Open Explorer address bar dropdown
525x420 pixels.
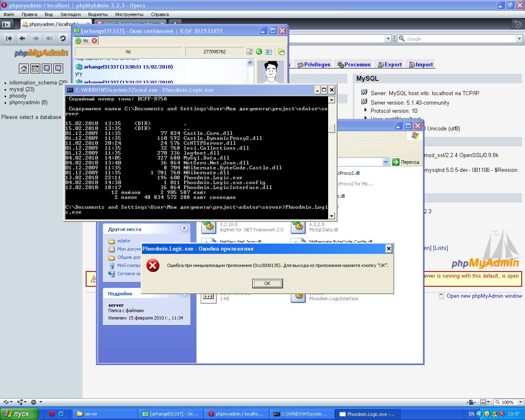[386, 162]
